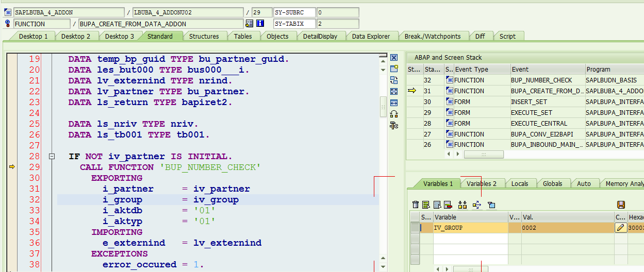Click the Val. column header
This screenshot has height=272, width=644.
(567, 217)
